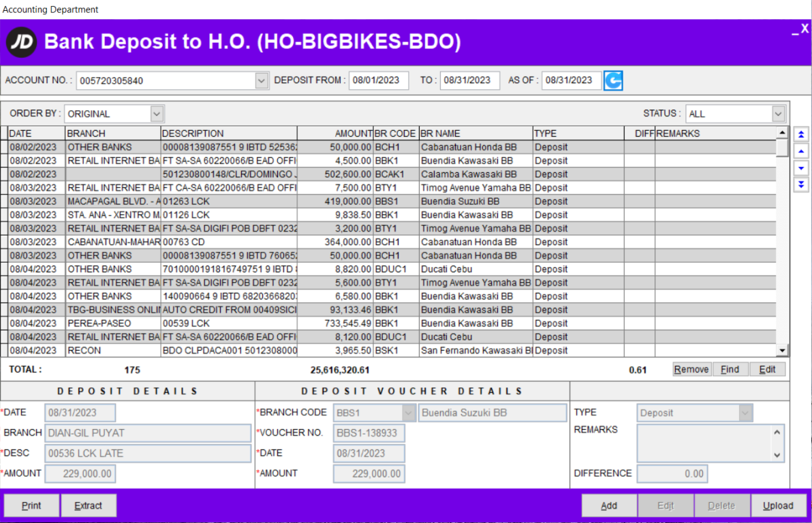Click the Extract button
Image resolution: width=812 pixels, height=523 pixels.
(x=89, y=505)
